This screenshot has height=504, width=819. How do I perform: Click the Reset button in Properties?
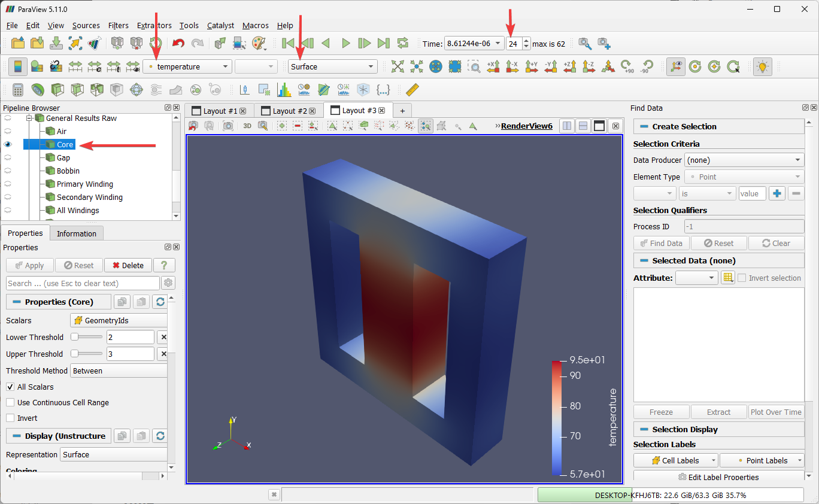[78, 265]
